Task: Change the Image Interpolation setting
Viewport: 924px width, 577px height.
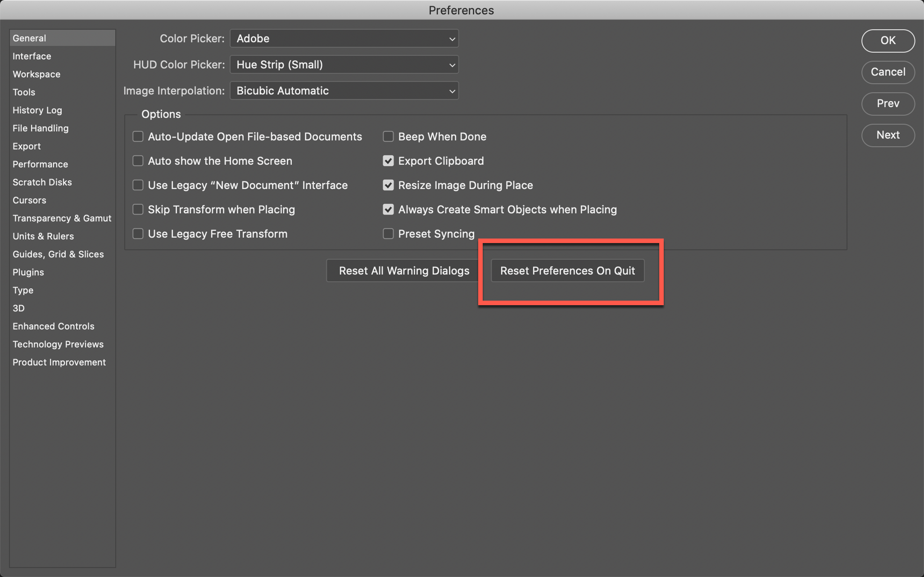Action: tap(344, 90)
